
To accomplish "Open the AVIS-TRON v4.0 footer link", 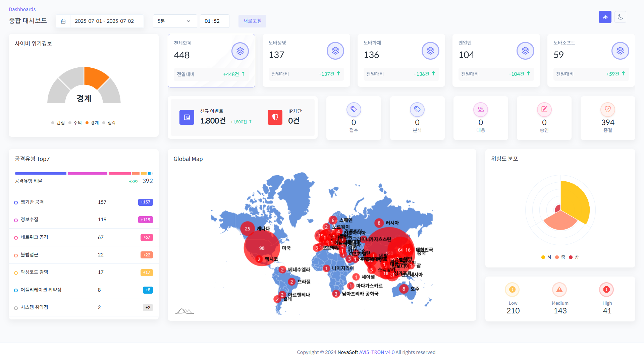I will point(377,352).
